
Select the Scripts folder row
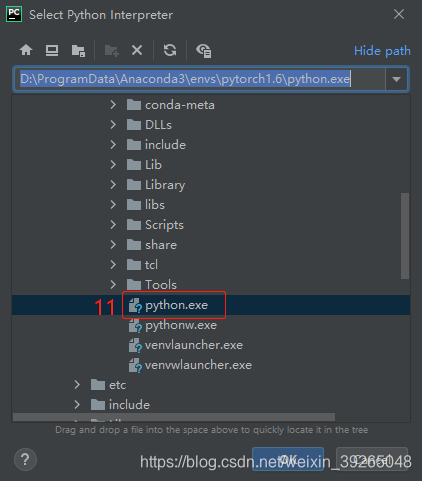pos(211,225)
